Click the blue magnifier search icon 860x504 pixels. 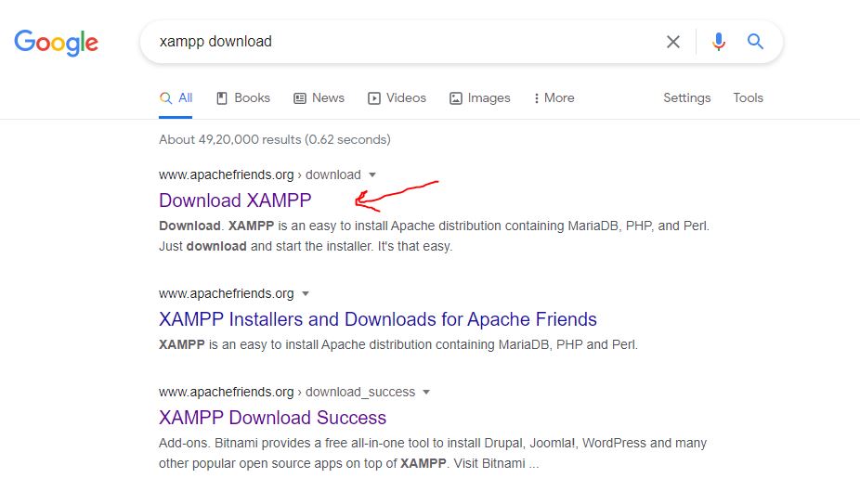point(756,42)
